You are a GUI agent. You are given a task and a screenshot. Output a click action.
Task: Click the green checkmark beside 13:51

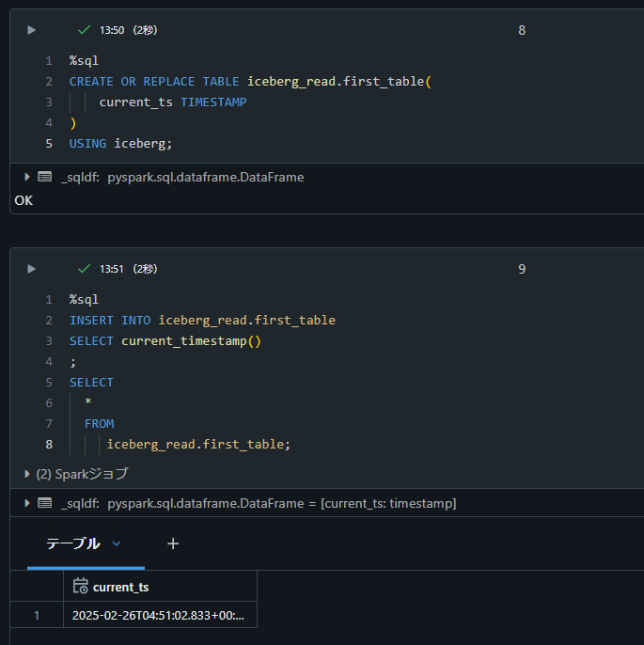(84, 269)
